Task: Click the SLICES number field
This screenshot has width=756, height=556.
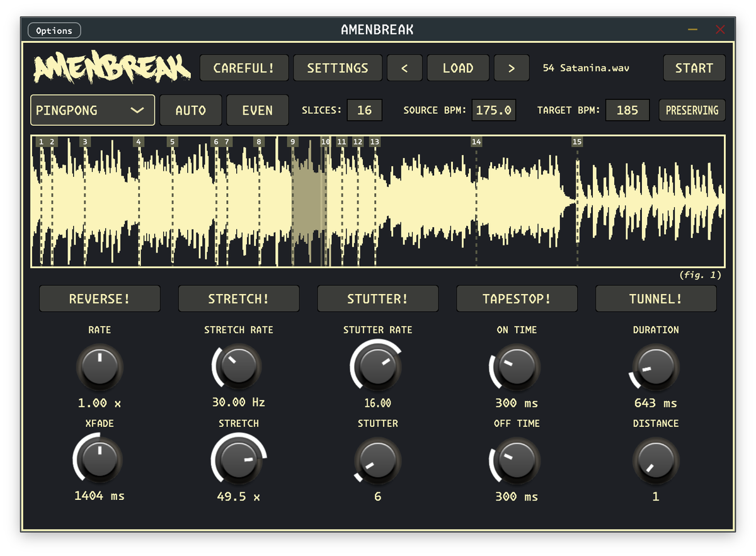Action: (x=364, y=110)
